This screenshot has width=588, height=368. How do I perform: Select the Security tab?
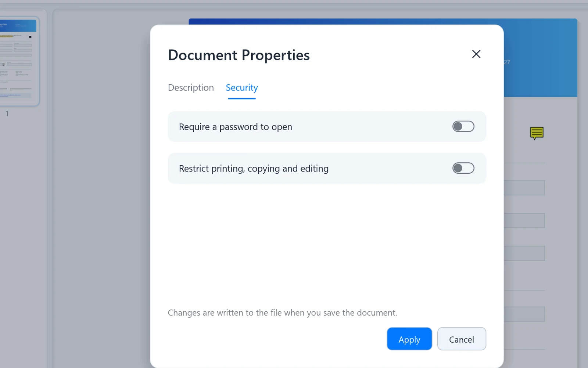tap(242, 88)
